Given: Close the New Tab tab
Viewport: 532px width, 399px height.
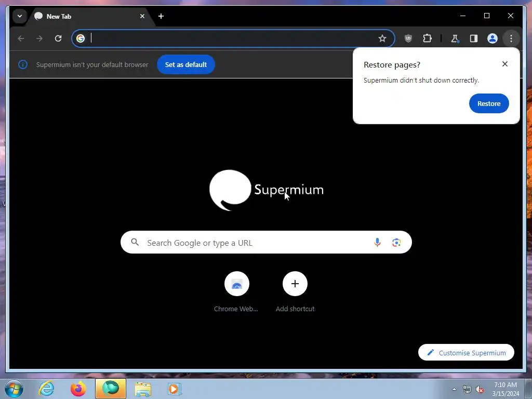Looking at the screenshot, I should pyautogui.click(x=142, y=16).
